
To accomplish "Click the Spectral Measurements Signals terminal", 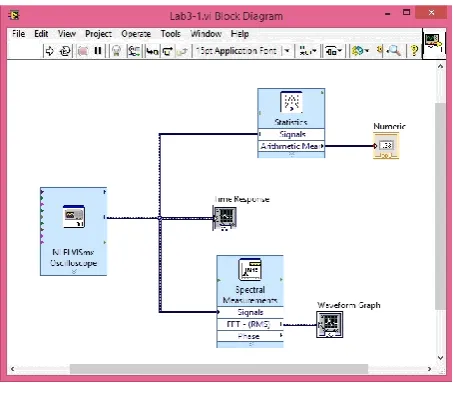I will [250, 312].
